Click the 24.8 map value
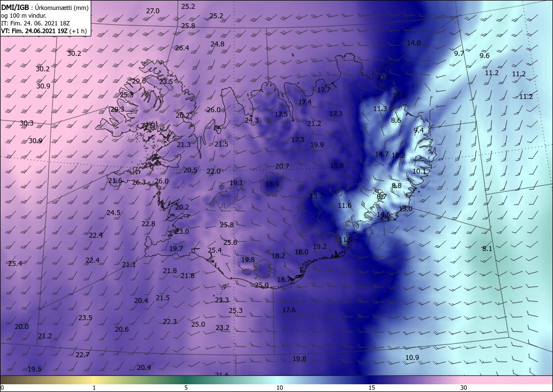This screenshot has height=392, width=553. click(x=217, y=44)
